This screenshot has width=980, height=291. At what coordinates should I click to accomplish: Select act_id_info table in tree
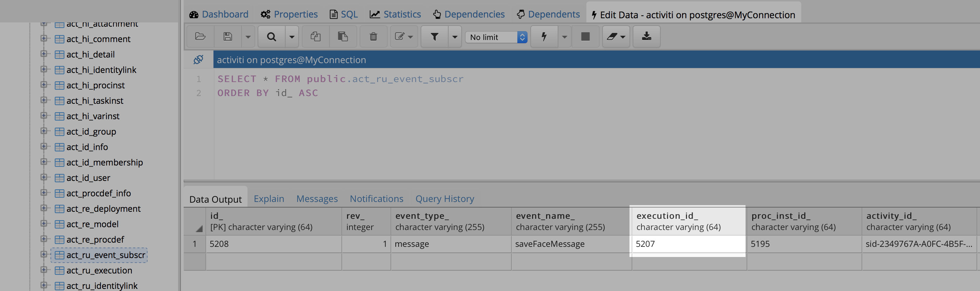pos(87,147)
